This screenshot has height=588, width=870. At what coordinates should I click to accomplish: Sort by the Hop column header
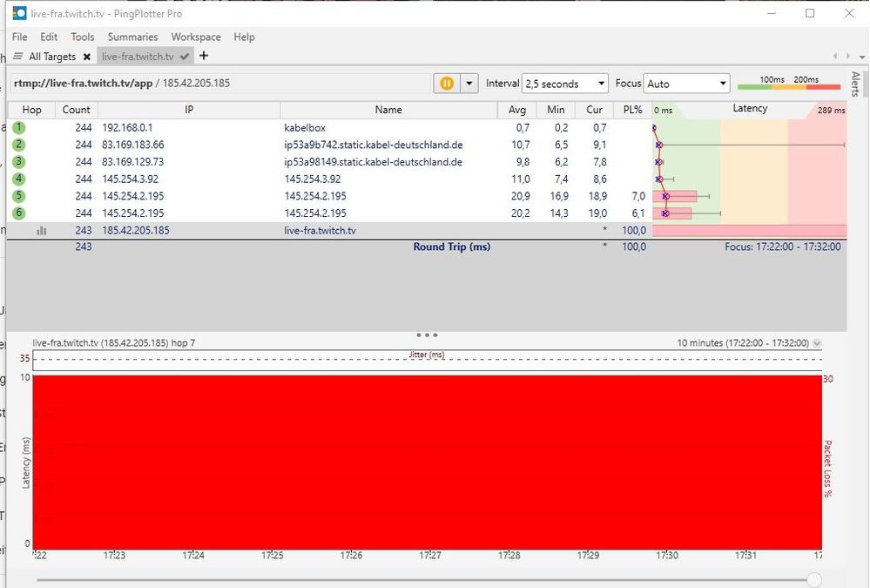(31, 110)
